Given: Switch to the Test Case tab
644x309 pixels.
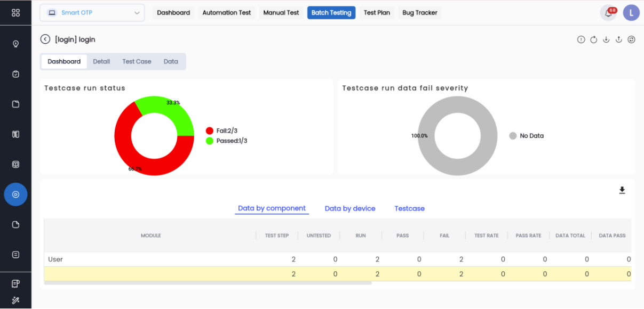Looking at the screenshot, I should pyautogui.click(x=137, y=62).
